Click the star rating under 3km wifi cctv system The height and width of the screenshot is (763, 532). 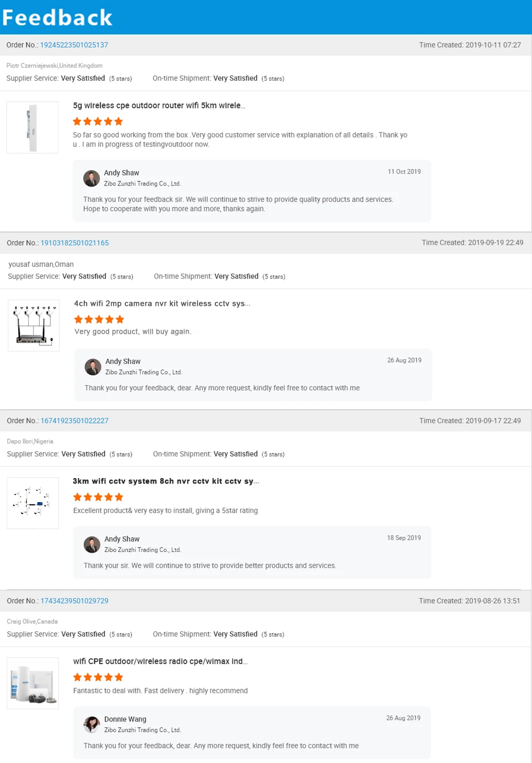98,497
